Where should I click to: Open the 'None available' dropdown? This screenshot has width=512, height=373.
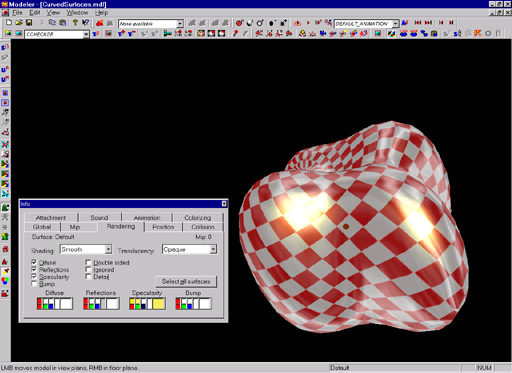[180, 24]
